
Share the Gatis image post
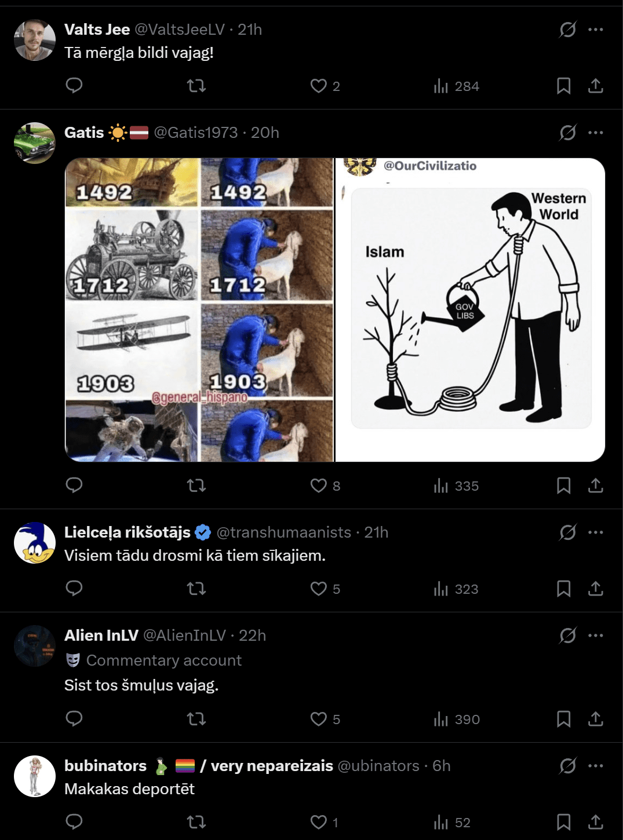pyautogui.click(x=596, y=485)
